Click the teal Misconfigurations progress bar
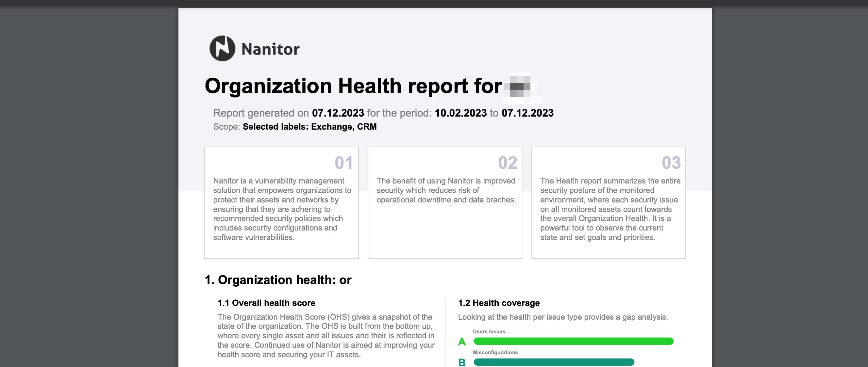 pos(554,362)
